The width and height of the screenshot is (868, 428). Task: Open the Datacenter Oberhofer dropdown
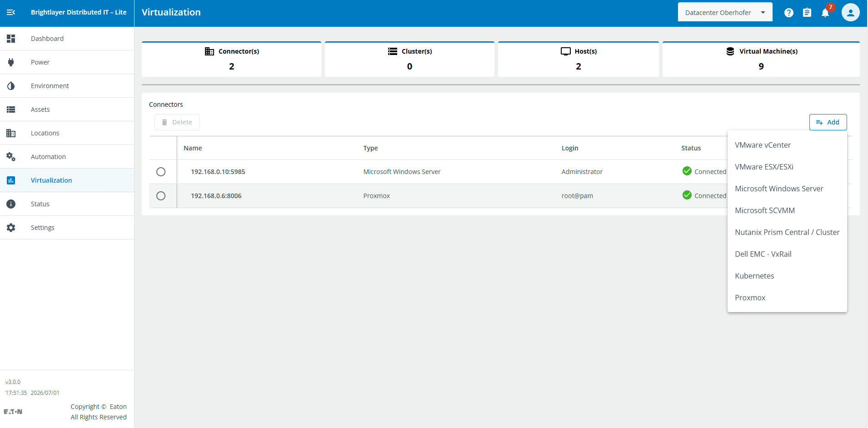[725, 12]
